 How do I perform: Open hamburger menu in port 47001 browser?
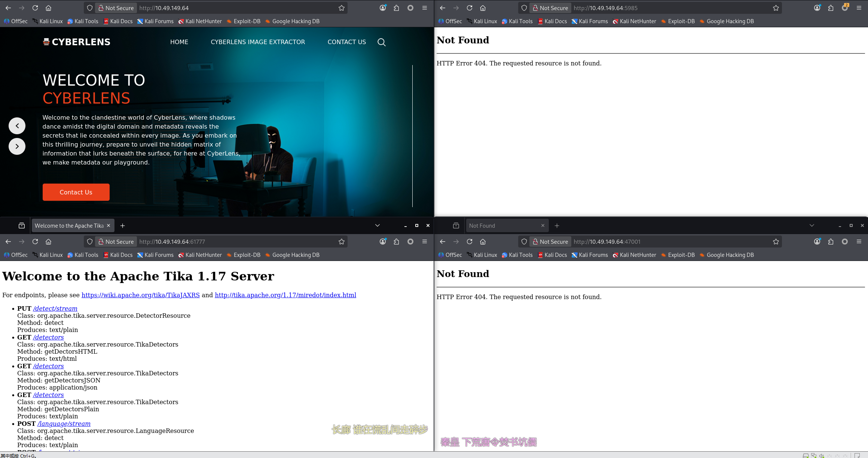pyautogui.click(x=859, y=242)
